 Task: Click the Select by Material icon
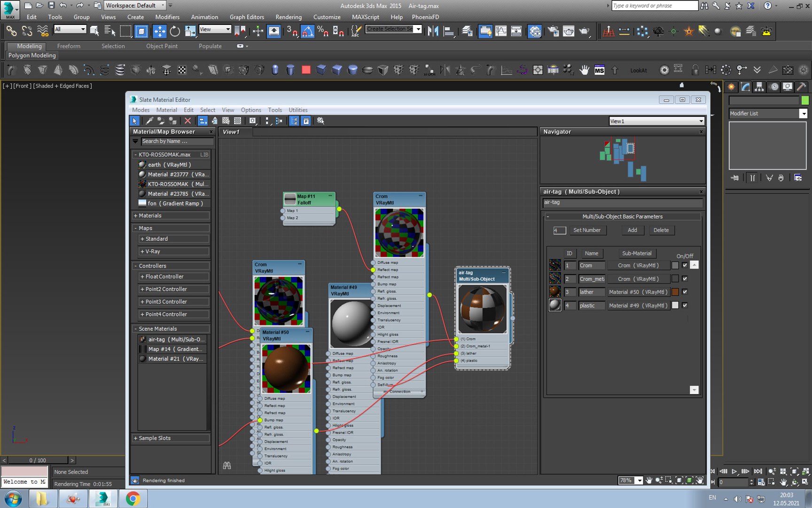click(320, 121)
